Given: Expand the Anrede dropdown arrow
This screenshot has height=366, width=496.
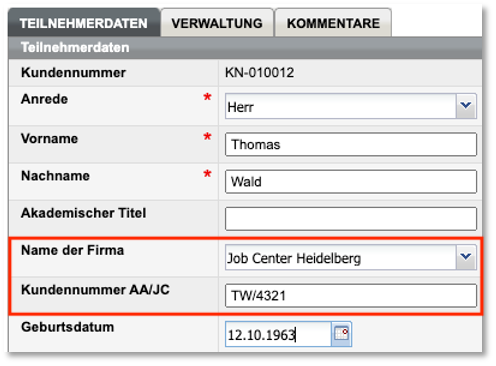Looking at the screenshot, I should coord(466,106).
